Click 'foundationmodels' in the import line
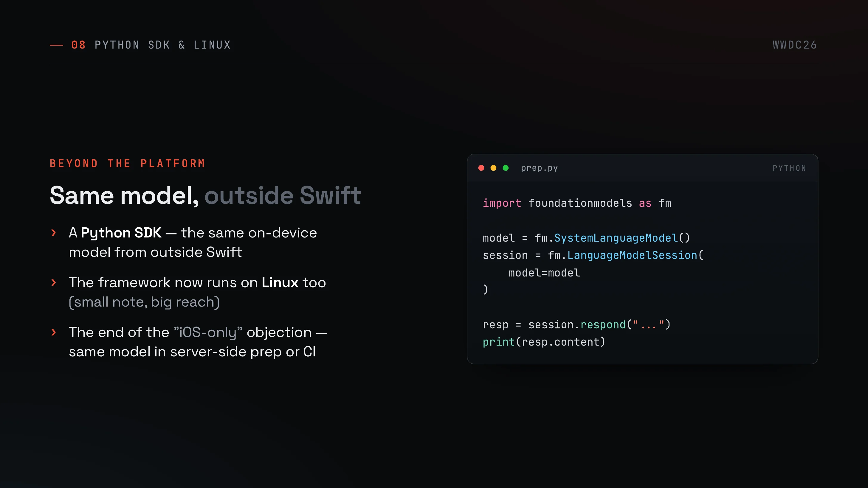Viewport: 868px width, 488px height. coord(580,203)
